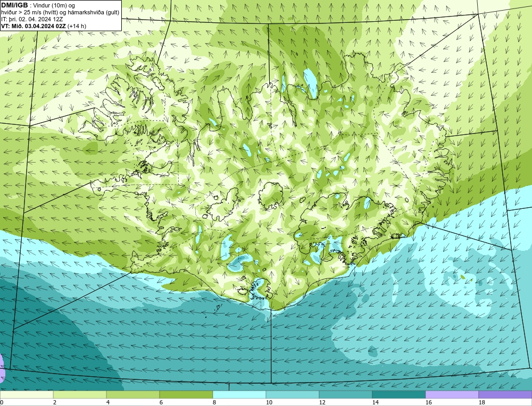Click the legend value label '12'
Viewport: 532px width, 406px height.
(x=322, y=403)
